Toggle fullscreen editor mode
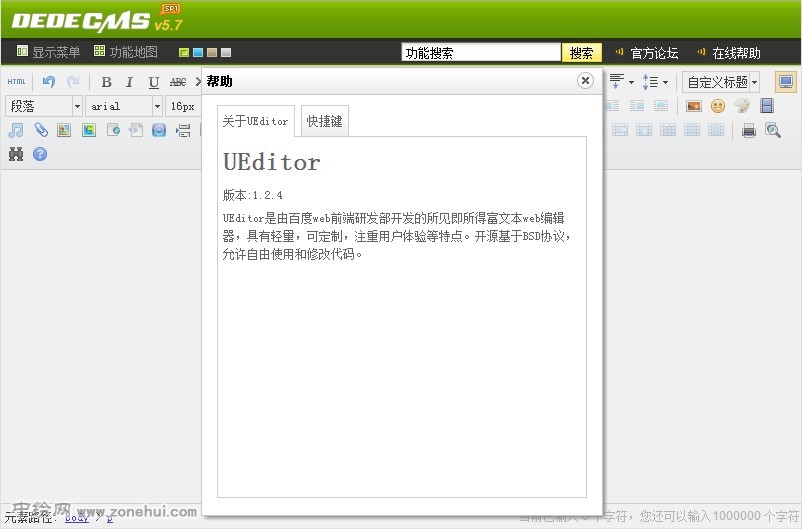The image size is (802, 529). tap(786, 82)
